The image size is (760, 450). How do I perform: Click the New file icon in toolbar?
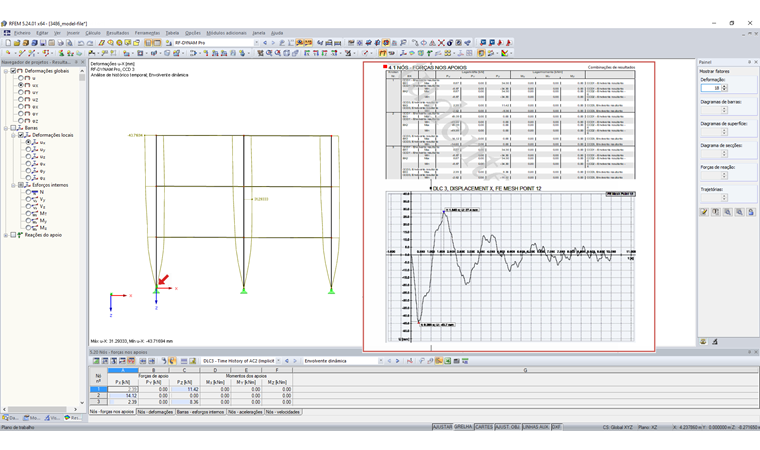pyautogui.click(x=8, y=43)
